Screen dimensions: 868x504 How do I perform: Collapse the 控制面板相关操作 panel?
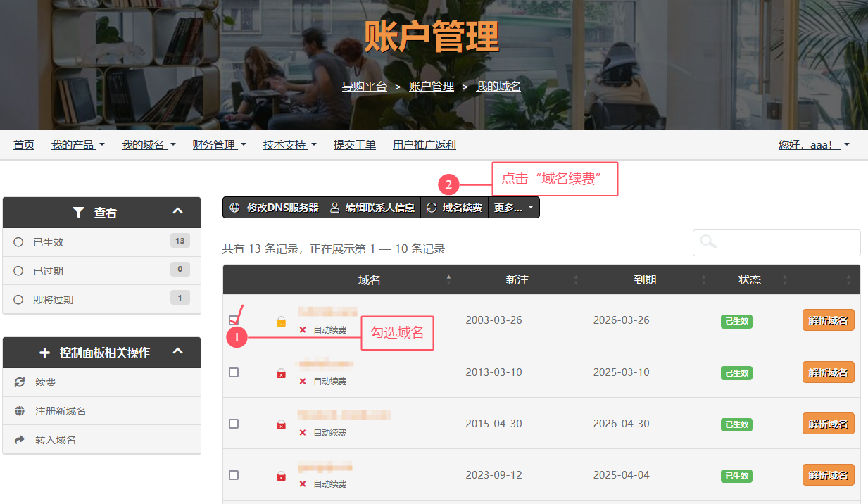click(178, 351)
